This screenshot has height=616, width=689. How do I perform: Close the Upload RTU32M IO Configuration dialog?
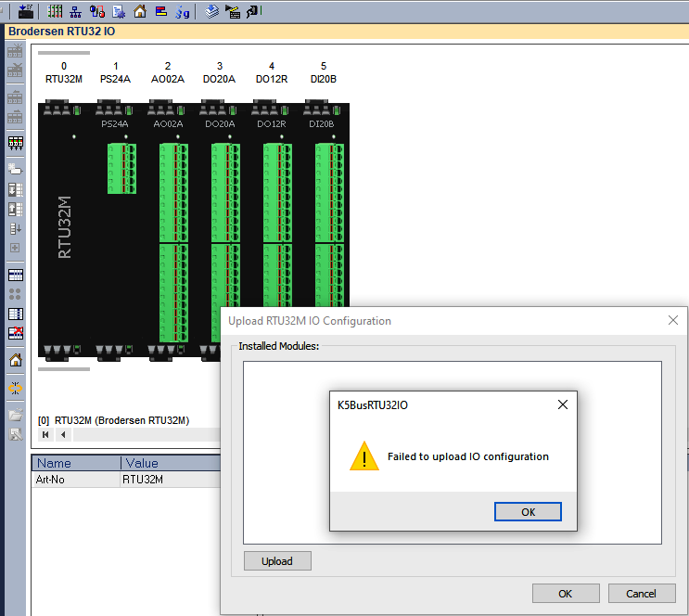[x=672, y=321]
